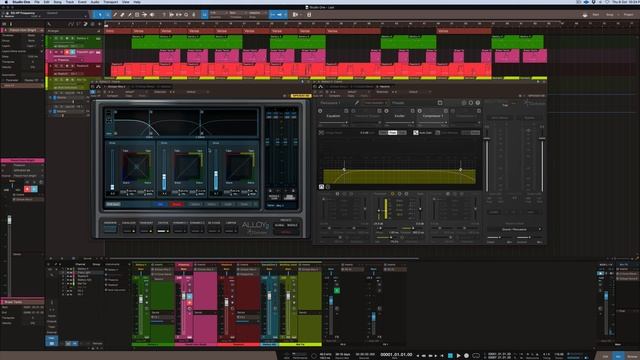Click the Module presets button in Alloy 2

(292, 225)
